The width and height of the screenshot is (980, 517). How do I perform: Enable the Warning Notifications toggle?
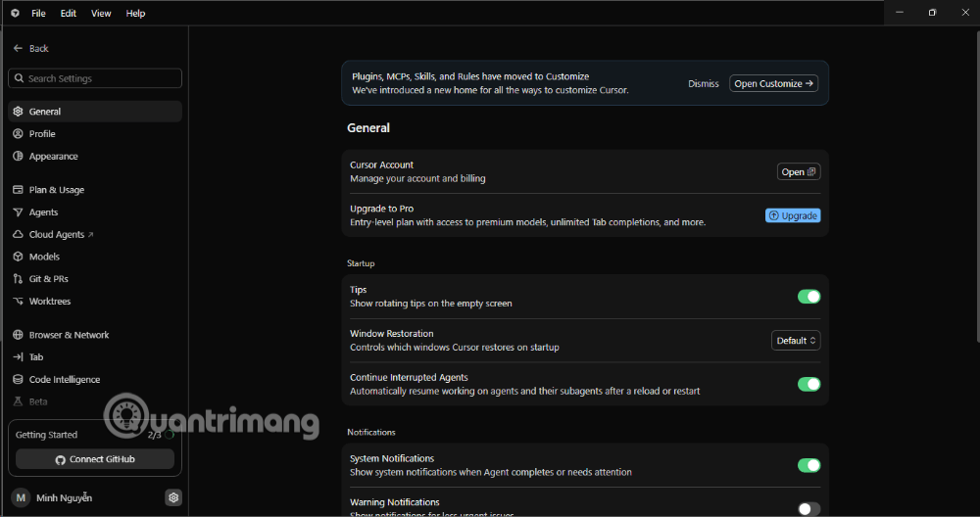pos(808,509)
